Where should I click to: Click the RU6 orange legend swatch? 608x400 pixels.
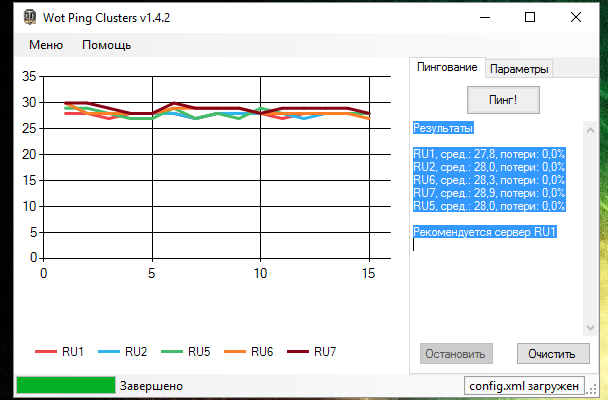[235, 352]
